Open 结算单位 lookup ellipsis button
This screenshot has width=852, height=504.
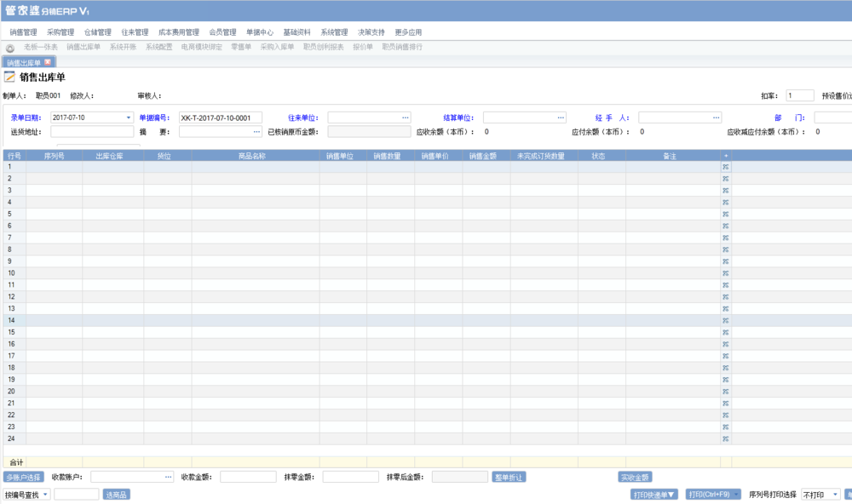click(561, 117)
